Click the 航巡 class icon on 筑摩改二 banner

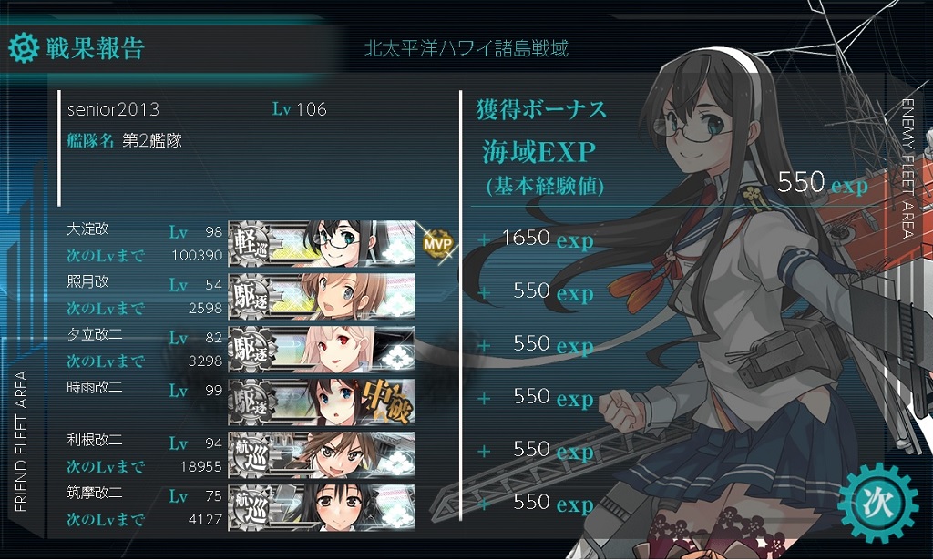pos(251,508)
